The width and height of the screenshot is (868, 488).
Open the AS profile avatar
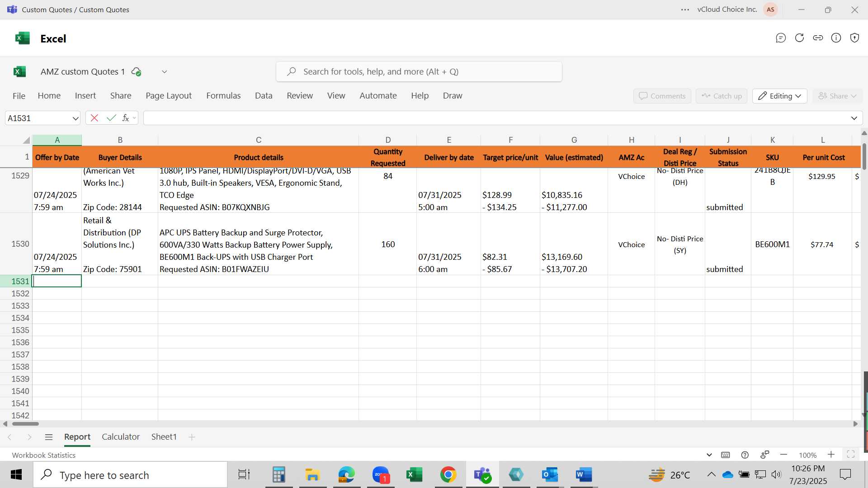pyautogui.click(x=770, y=9)
